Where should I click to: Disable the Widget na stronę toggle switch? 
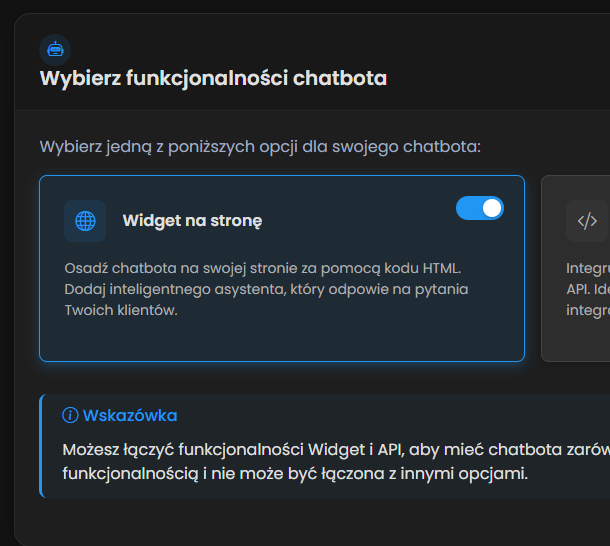[480, 208]
